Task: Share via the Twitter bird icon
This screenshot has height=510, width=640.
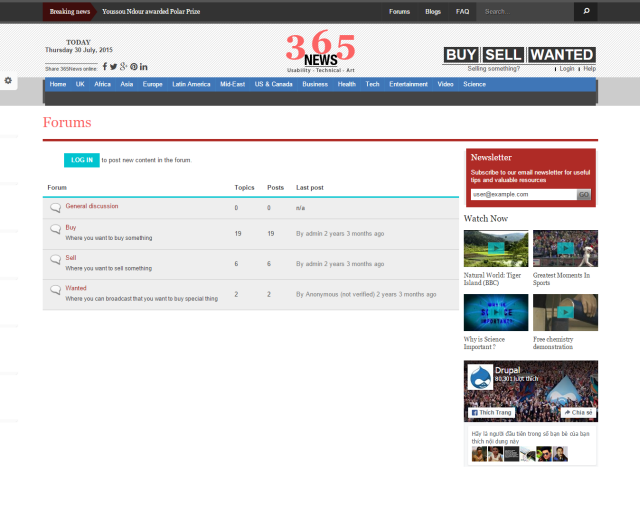Action: click(x=113, y=67)
